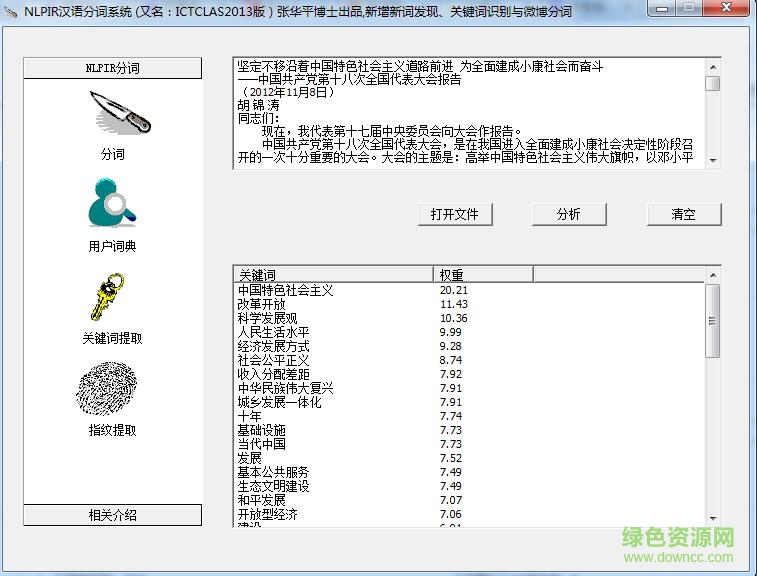757x576 pixels.
Task: Click the 指纹提取 label text
Action: tap(112, 430)
